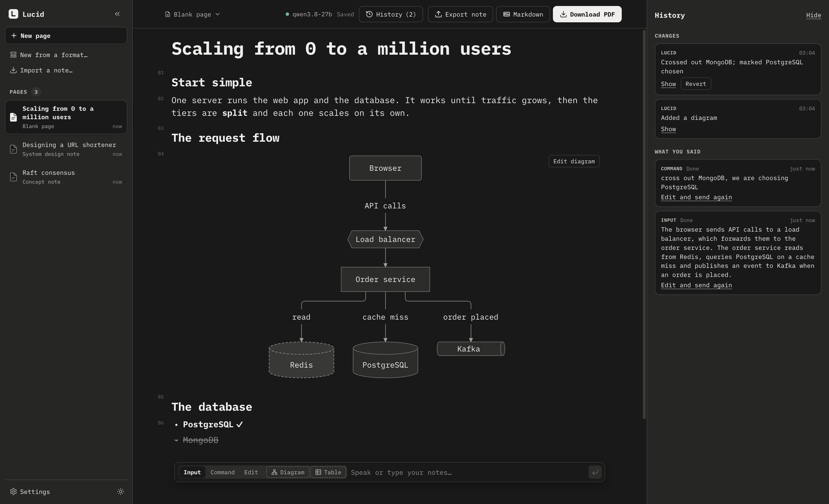Revert the Crossed out MongoDB change

tap(695, 84)
